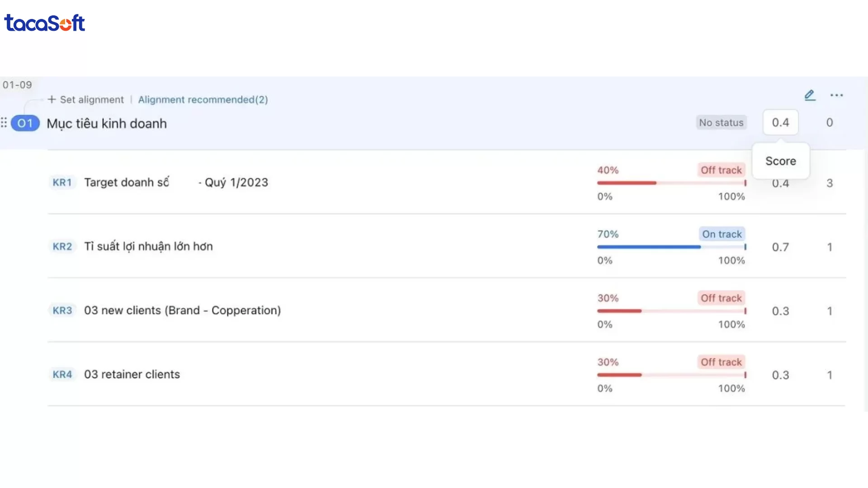Click the KR2 score value 0.7
868x488 pixels.
tap(780, 247)
